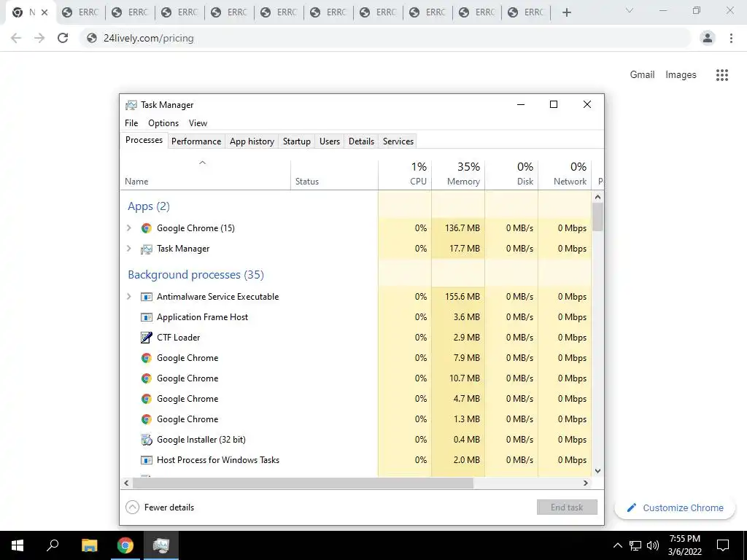Viewport: 747px width, 560px height.
Task: Sort by the Memory column header
Action: pyautogui.click(x=458, y=175)
